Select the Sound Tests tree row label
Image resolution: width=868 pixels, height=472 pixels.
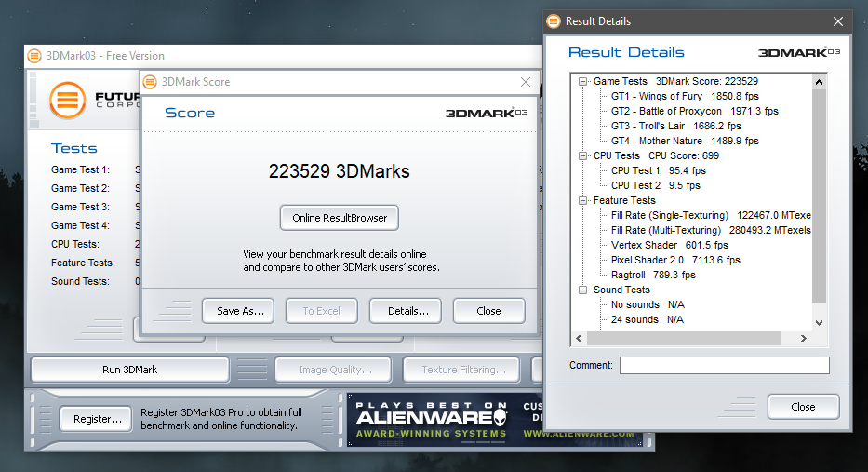pos(621,290)
